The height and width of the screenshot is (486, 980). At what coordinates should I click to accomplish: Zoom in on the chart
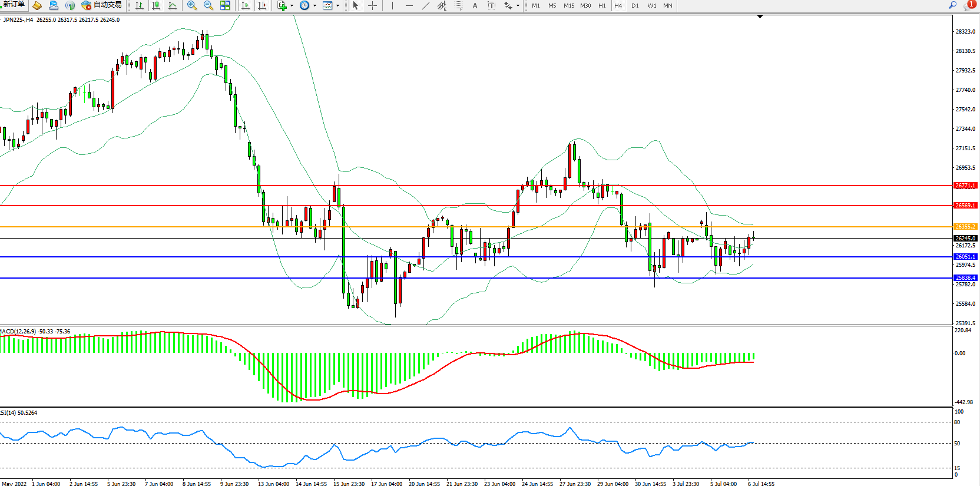pos(192,6)
